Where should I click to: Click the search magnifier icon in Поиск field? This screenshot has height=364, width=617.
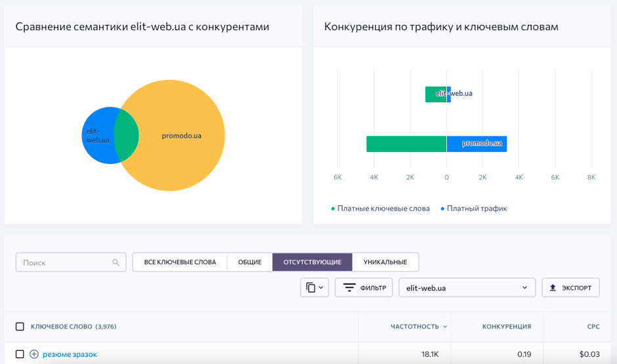(x=116, y=262)
